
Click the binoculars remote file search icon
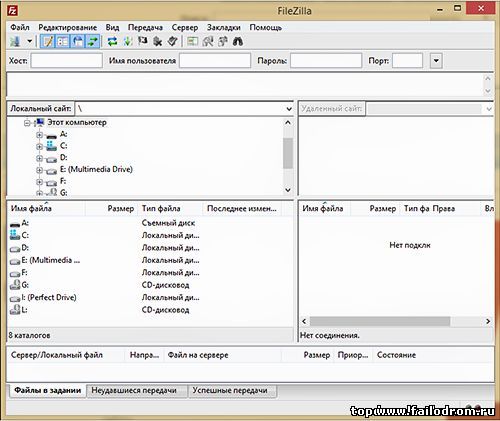tap(238, 41)
